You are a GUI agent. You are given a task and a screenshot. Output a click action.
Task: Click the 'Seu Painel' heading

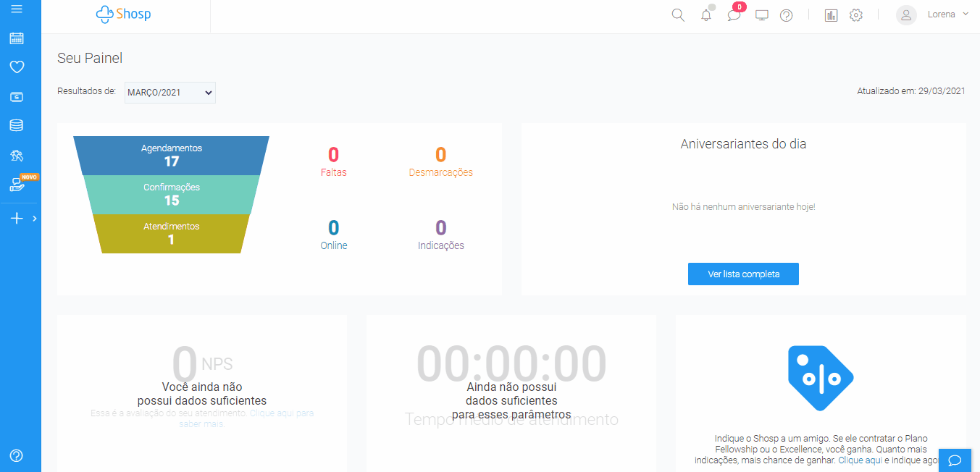[90, 59]
